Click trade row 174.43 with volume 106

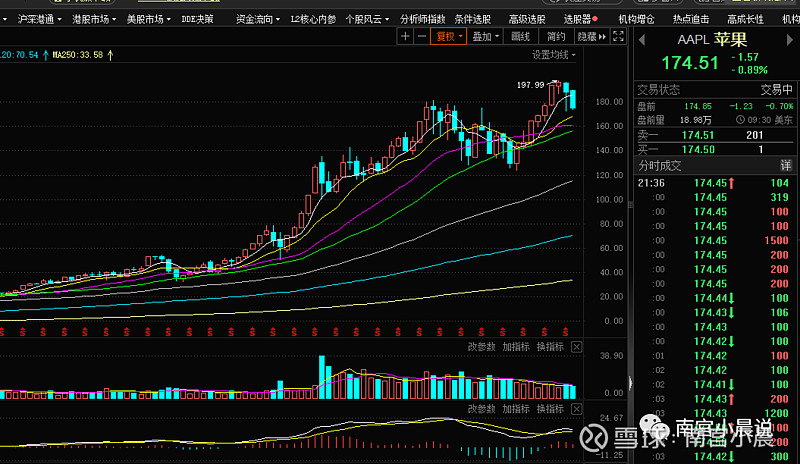pyautogui.click(x=714, y=312)
